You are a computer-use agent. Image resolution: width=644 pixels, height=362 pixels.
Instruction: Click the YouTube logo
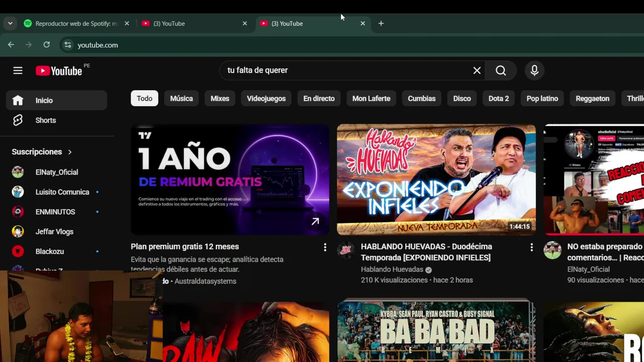pyautogui.click(x=59, y=71)
